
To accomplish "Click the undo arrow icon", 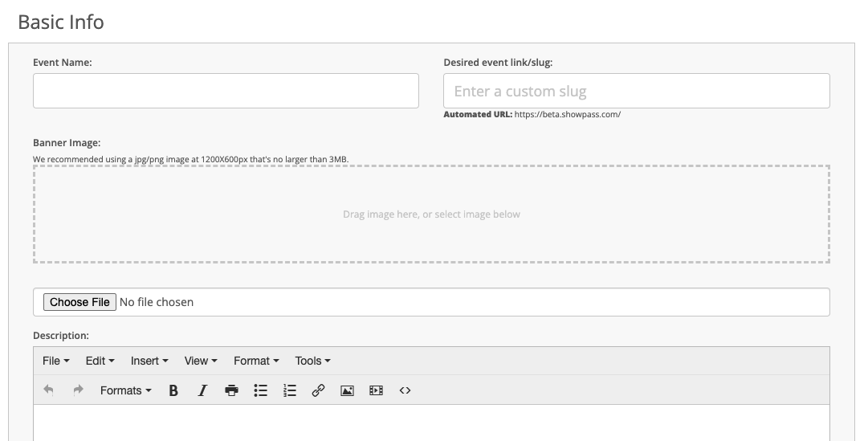I will [x=49, y=390].
